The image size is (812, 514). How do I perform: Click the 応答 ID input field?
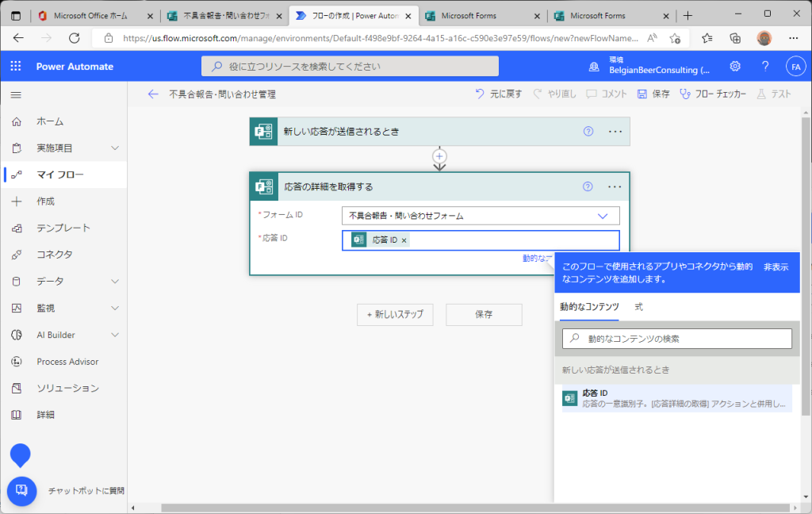[481, 240]
